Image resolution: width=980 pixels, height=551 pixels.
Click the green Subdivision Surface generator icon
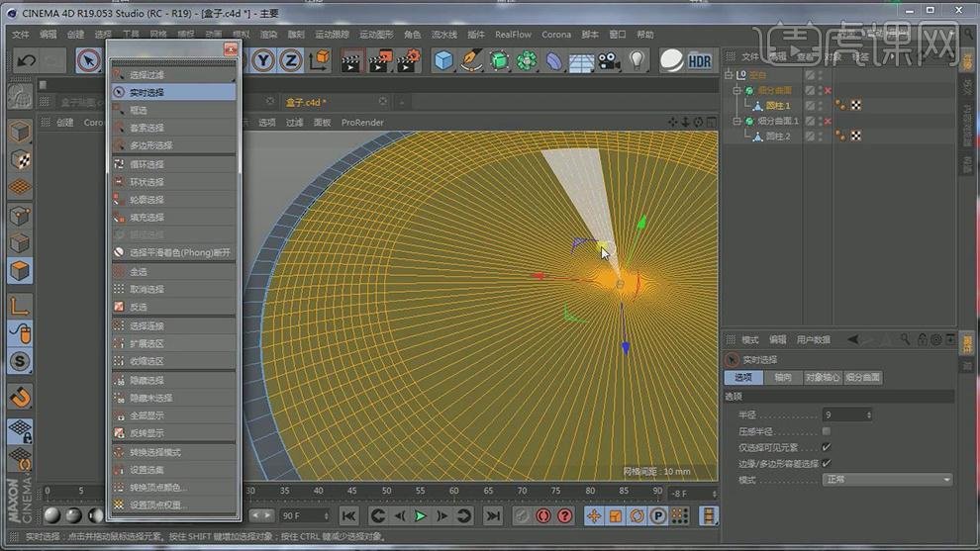(x=499, y=60)
